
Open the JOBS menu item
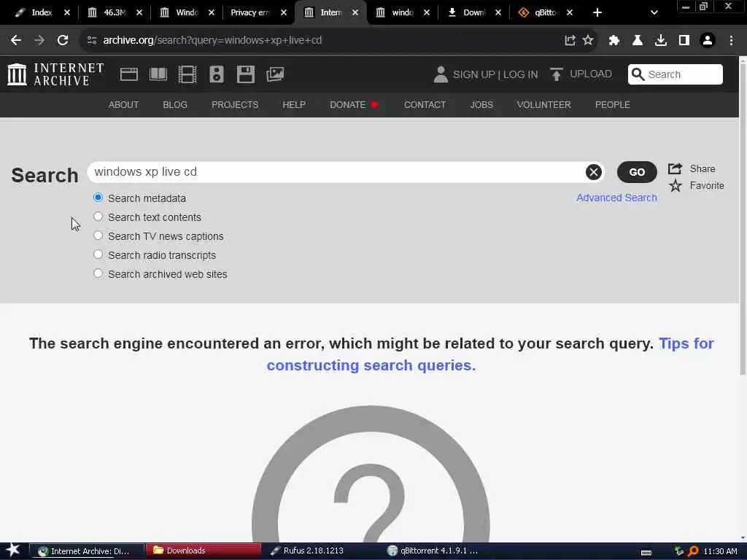(481, 105)
